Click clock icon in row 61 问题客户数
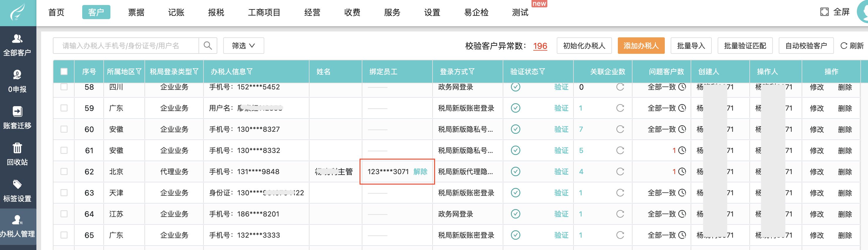Image resolution: width=868 pixels, height=250 pixels. [x=682, y=151]
